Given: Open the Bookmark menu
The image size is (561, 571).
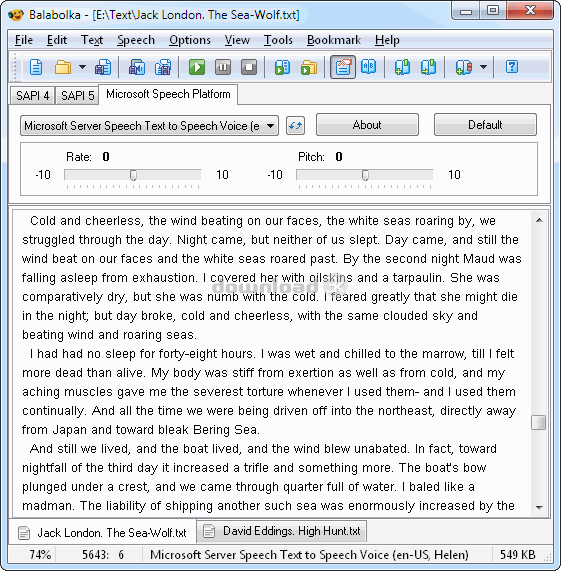Looking at the screenshot, I should (x=334, y=40).
